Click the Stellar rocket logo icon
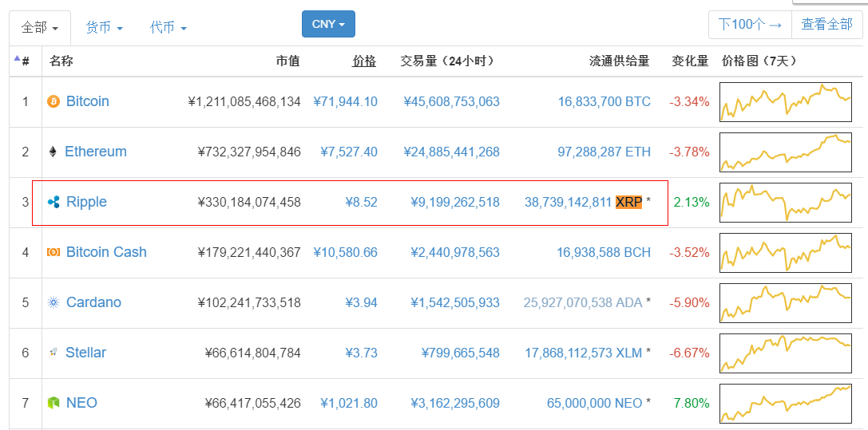Image resolution: width=868 pixels, height=430 pixels. pyautogui.click(x=54, y=352)
